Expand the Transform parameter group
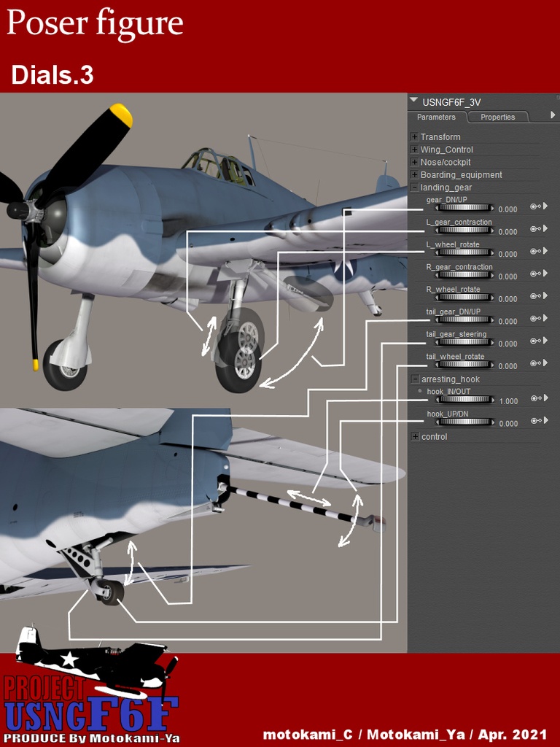 (415, 137)
